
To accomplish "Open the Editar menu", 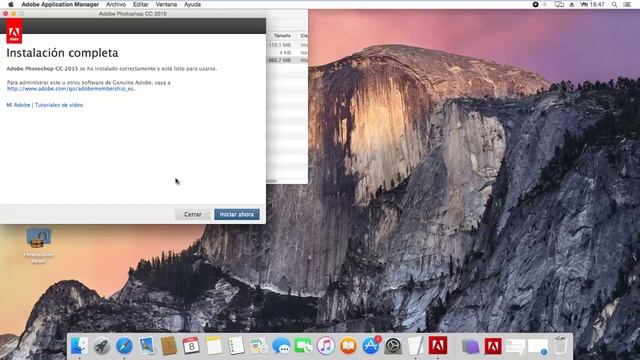I will (140, 4).
